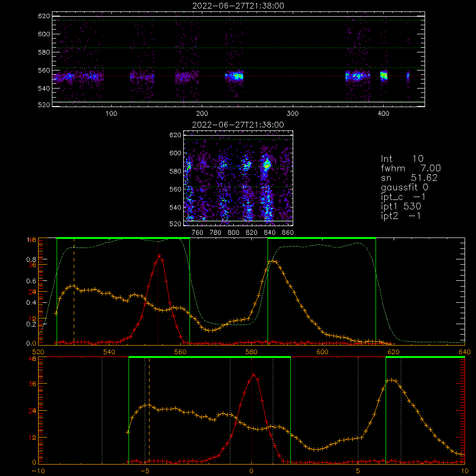Select the 'fwhm 7.00' parameter line
476x476 pixels.
[411, 168]
